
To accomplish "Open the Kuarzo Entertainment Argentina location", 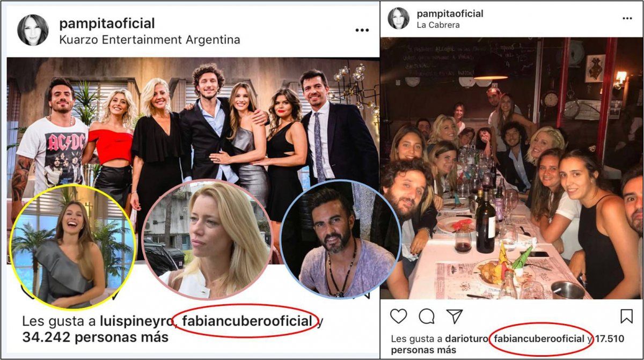I will 149,40.
